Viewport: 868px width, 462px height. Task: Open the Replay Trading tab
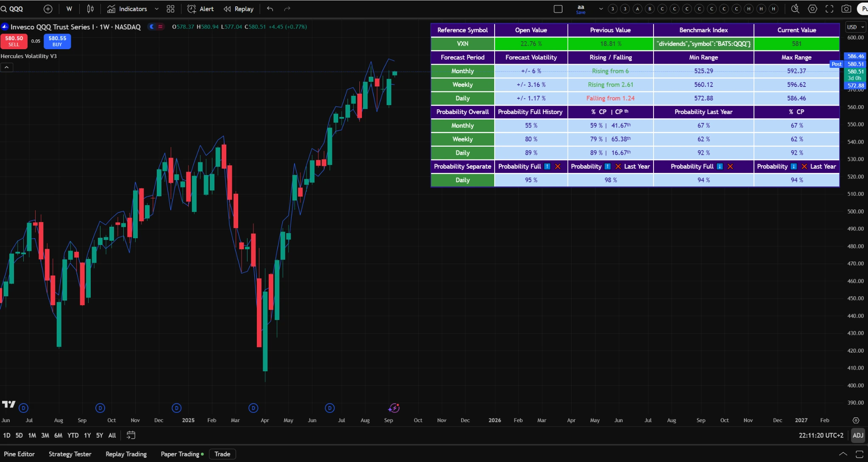tap(126, 454)
